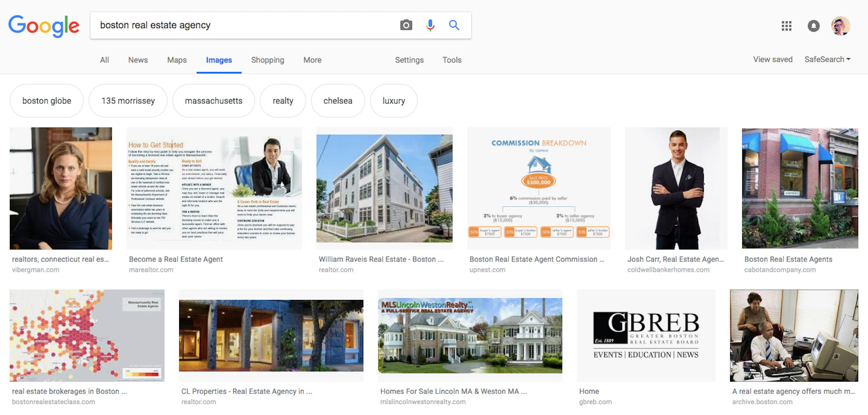Open the account profile avatar
The width and height of the screenshot is (868, 415).
(840, 26)
